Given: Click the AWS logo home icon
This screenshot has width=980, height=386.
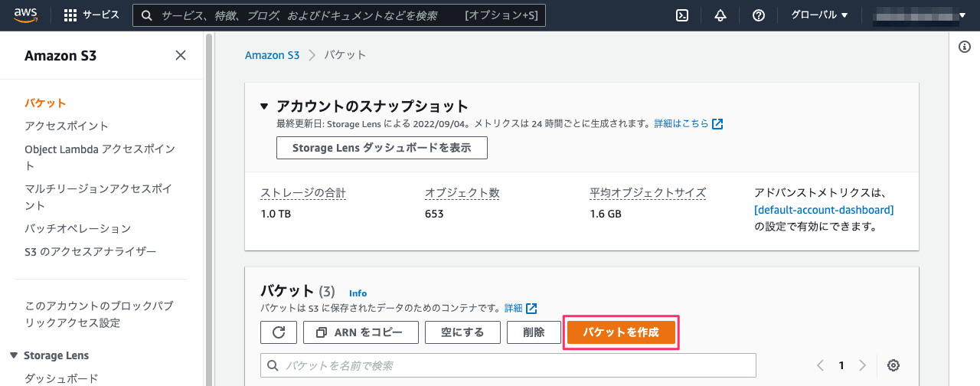Looking at the screenshot, I should 25,15.
